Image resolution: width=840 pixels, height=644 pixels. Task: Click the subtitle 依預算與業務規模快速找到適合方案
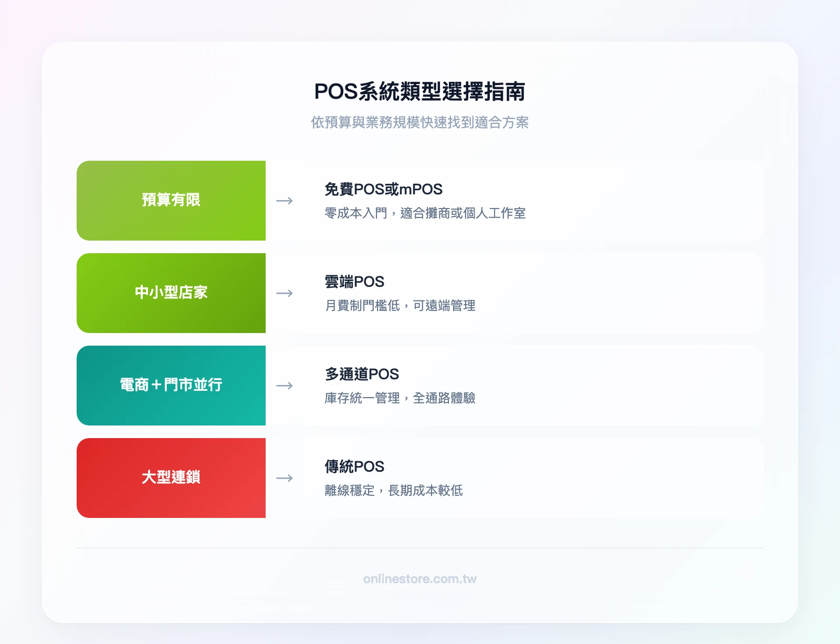point(419,123)
